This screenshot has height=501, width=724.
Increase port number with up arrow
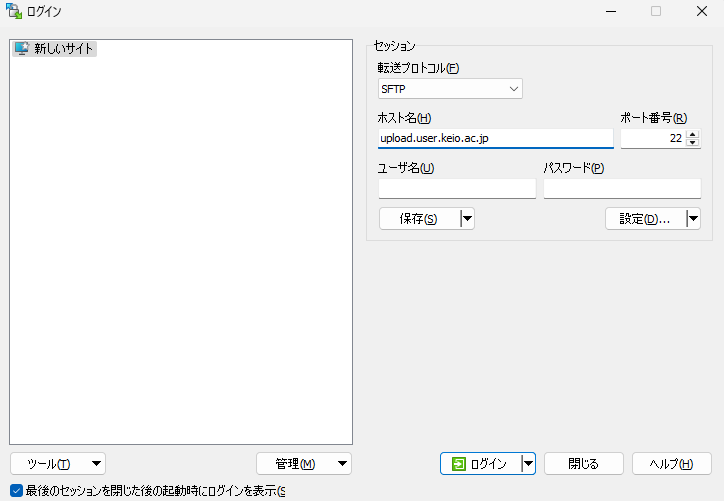pyautogui.click(x=692, y=134)
